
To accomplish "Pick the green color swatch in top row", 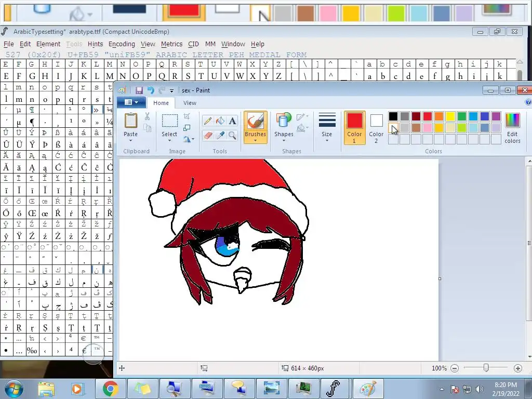I will 461,116.
